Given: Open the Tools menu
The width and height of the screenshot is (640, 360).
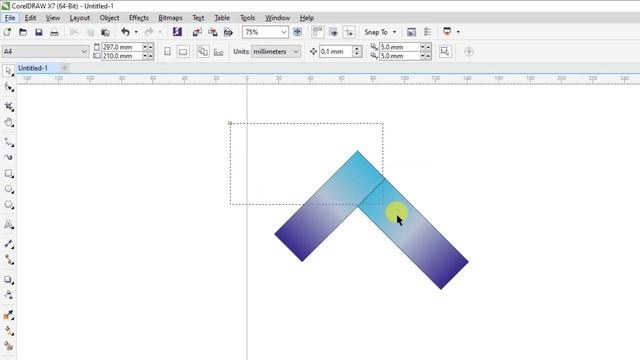Looking at the screenshot, I should coord(247,18).
